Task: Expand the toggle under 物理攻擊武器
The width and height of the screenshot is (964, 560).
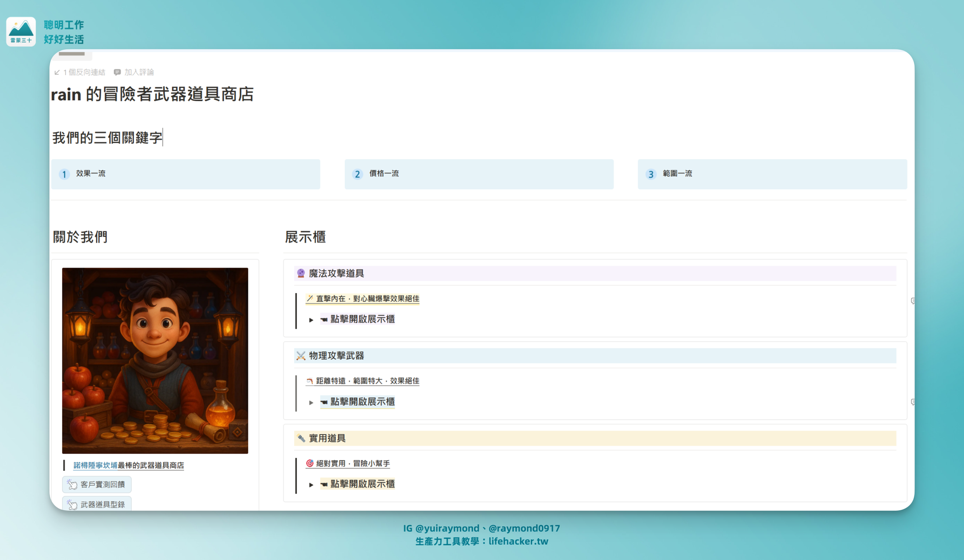Action: coord(311,402)
